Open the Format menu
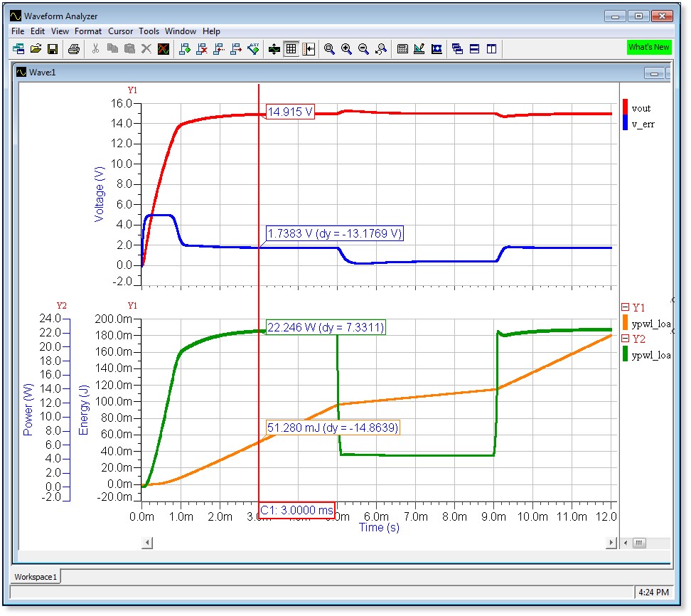This screenshot has height=616, width=691. coord(88,31)
